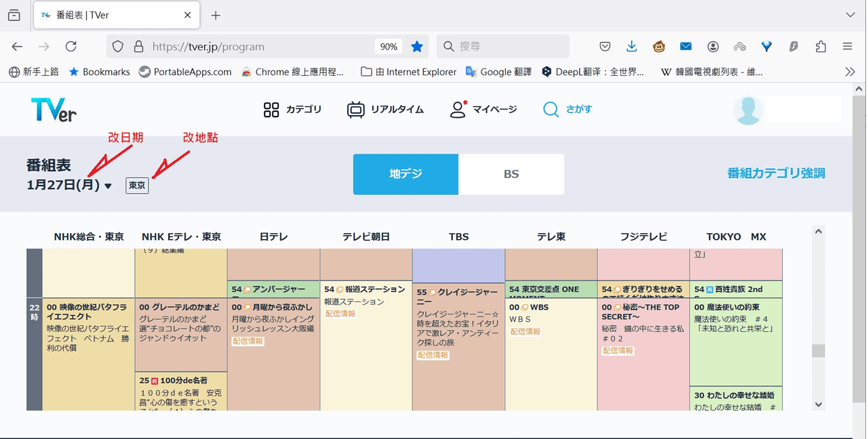Open the 新手上路 bookmark
The height and width of the screenshot is (439, 868).
coord(34,71)
